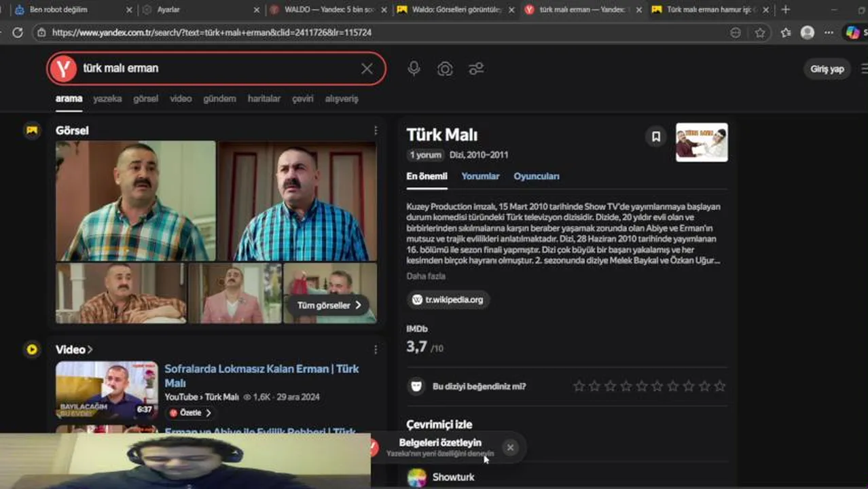Switch to the çeviri search tab
Viewport: 868px width, 489px height.
[303, 98]
